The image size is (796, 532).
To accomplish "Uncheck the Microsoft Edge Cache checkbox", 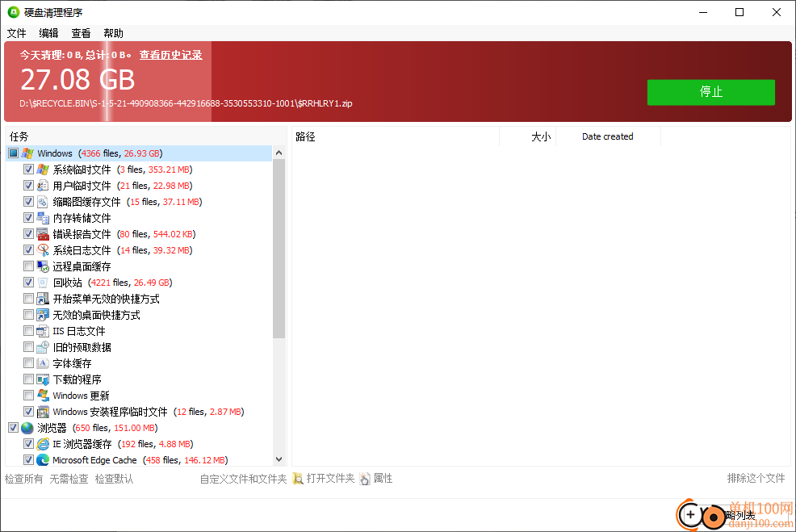I will pyautogui.click(x=28, y=460).
